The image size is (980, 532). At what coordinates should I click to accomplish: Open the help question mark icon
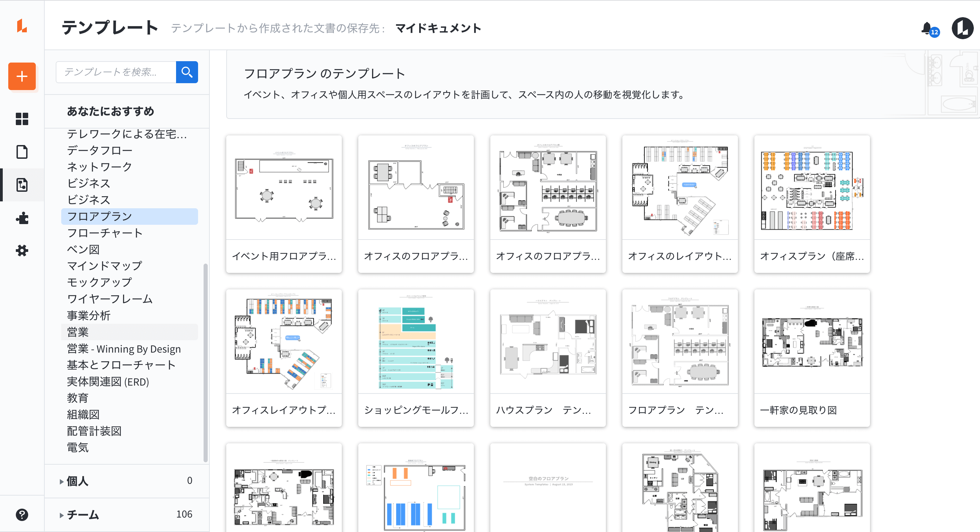point(22,514)
